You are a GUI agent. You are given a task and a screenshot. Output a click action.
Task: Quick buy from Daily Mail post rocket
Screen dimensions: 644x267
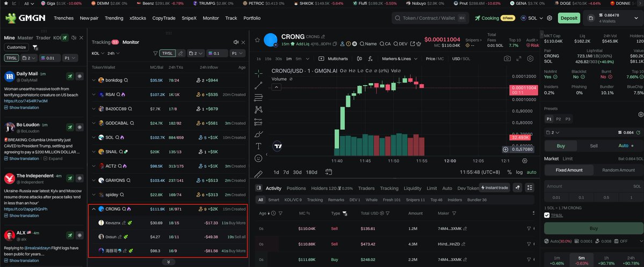70,76
